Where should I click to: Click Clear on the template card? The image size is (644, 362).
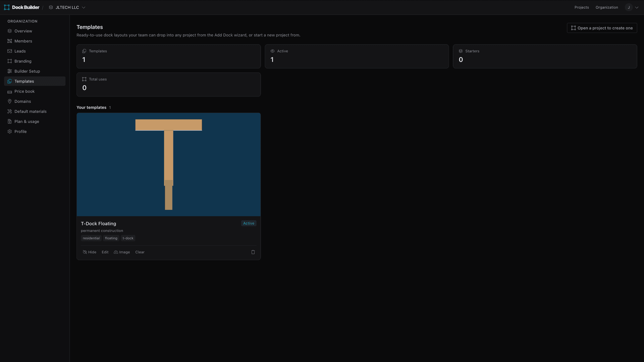click(140, 252)
